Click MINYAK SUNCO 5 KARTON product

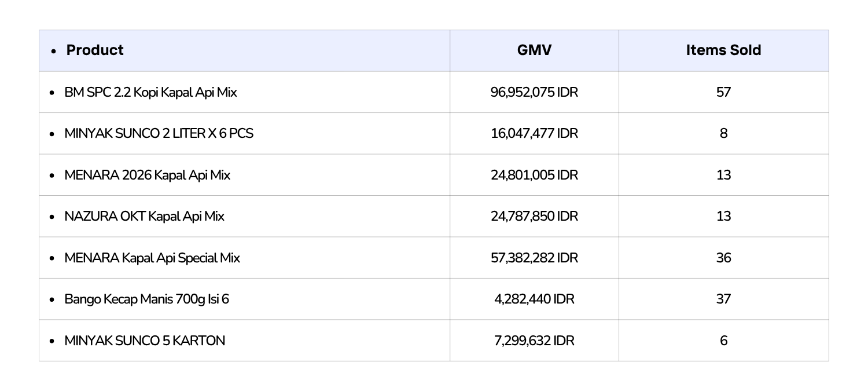145,341
